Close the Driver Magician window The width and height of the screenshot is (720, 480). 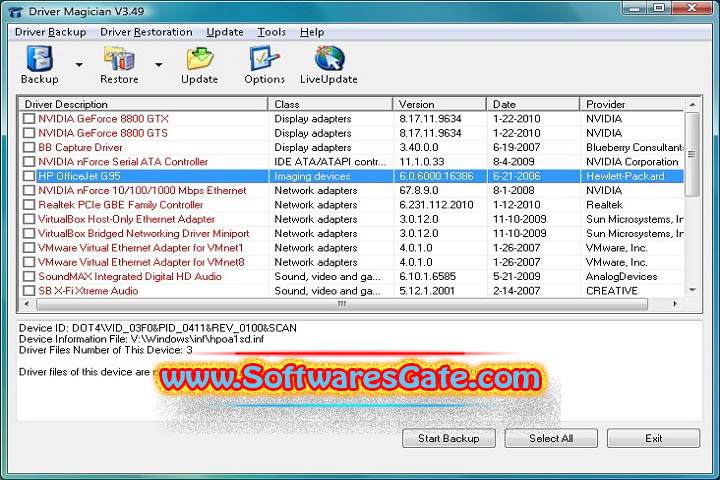pos(692,8)
